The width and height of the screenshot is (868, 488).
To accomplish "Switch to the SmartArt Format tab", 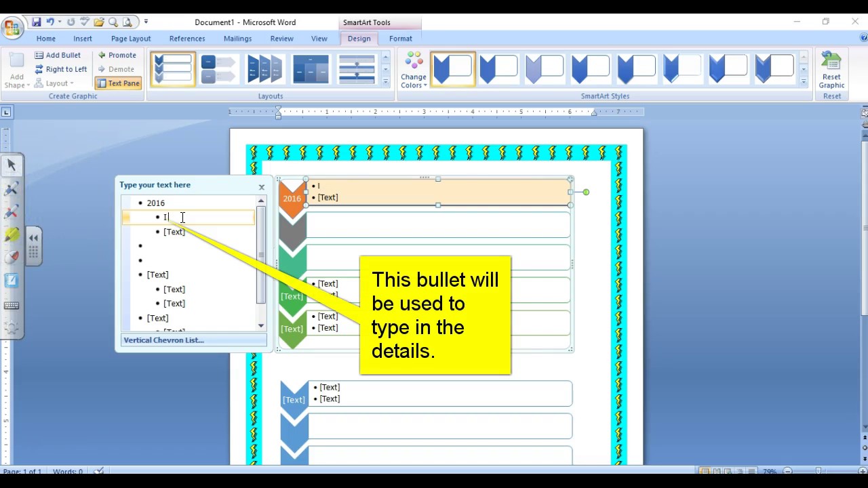I will [x=401, y=39].
